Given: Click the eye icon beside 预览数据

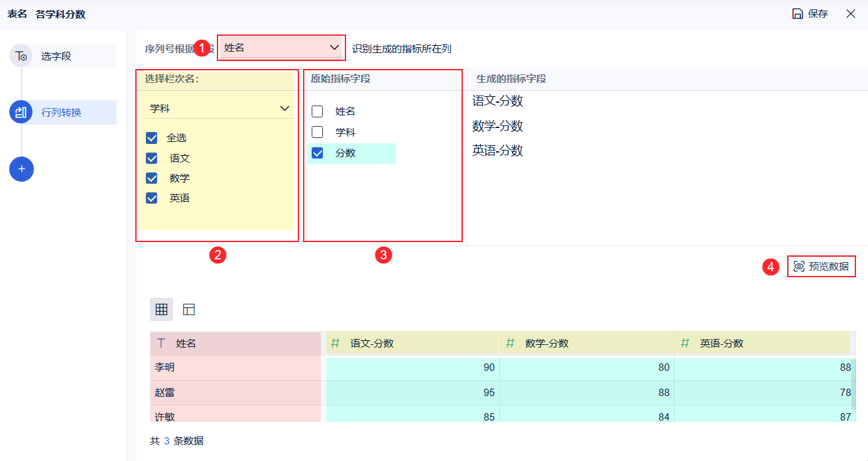Looking at the screenshot, I should click(799, 267).
